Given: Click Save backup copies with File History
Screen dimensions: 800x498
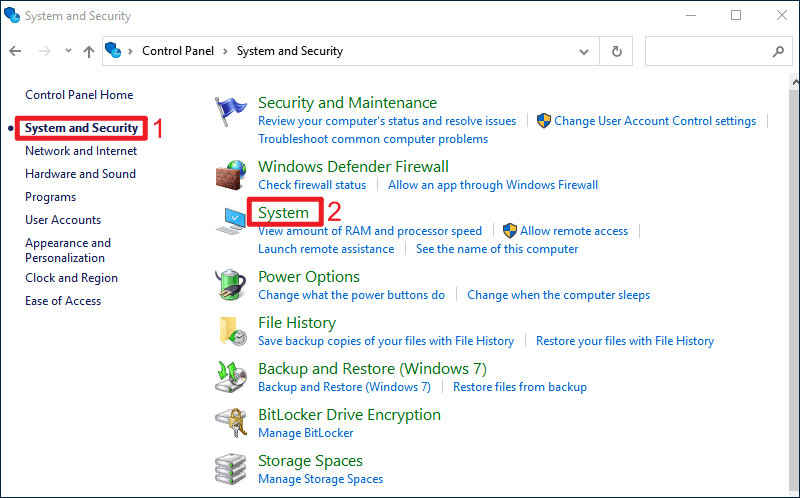Looking at the screenshot, I should tap(386, 341).
